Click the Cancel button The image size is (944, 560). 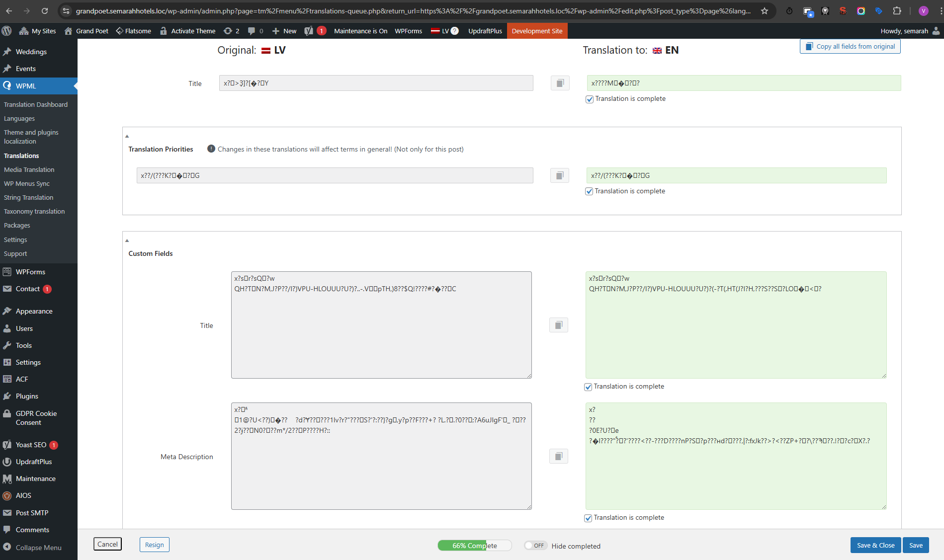[107, 544]
